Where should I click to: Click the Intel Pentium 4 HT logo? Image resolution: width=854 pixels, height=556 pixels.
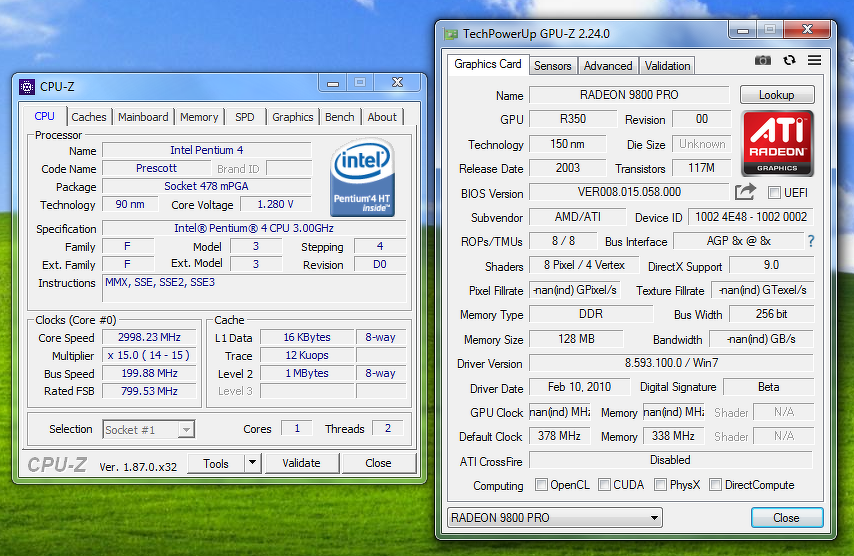point(362,177)
